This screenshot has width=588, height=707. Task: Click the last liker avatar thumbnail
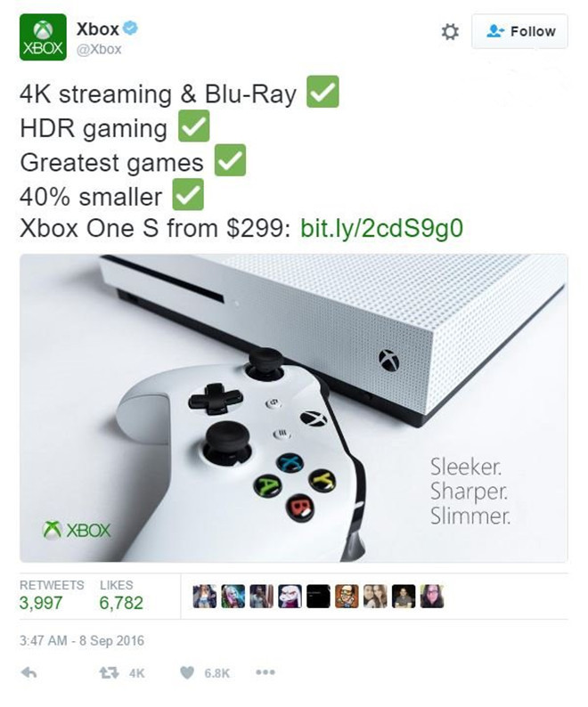tap(432, 597)
